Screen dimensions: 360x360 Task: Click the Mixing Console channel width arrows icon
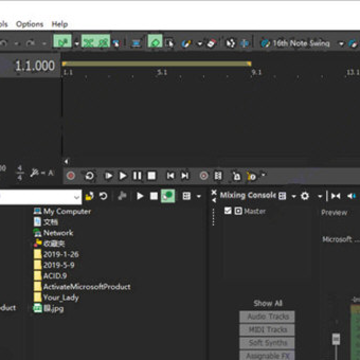(x=336, y=196)
